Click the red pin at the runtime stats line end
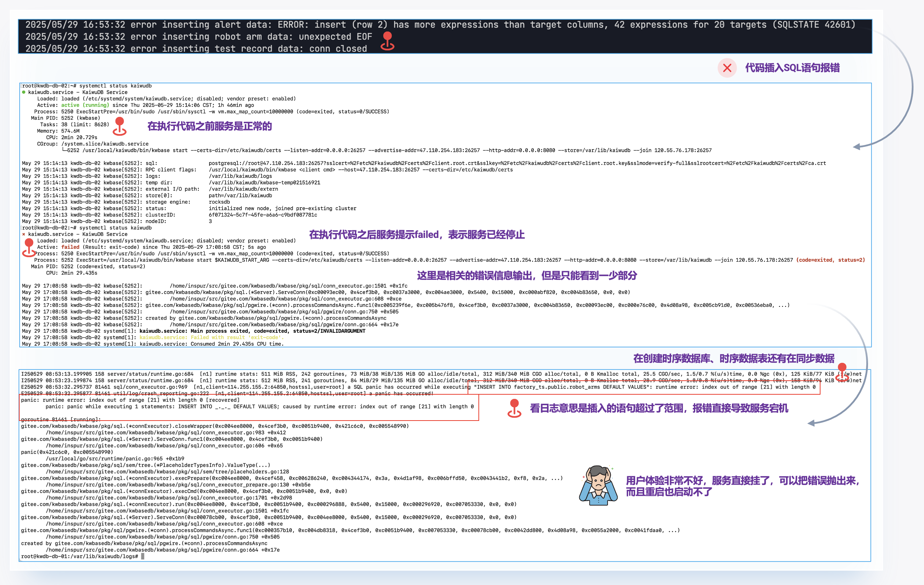The image size is (924, 585). 842,372
